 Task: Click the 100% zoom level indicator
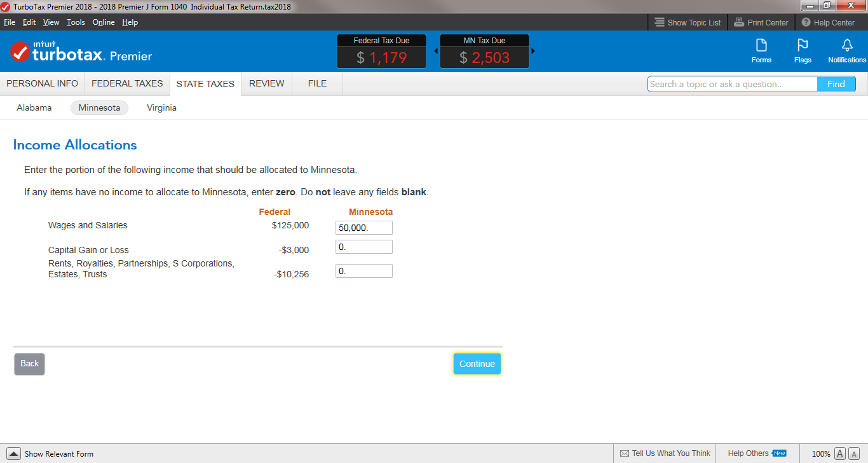(821, 453)
